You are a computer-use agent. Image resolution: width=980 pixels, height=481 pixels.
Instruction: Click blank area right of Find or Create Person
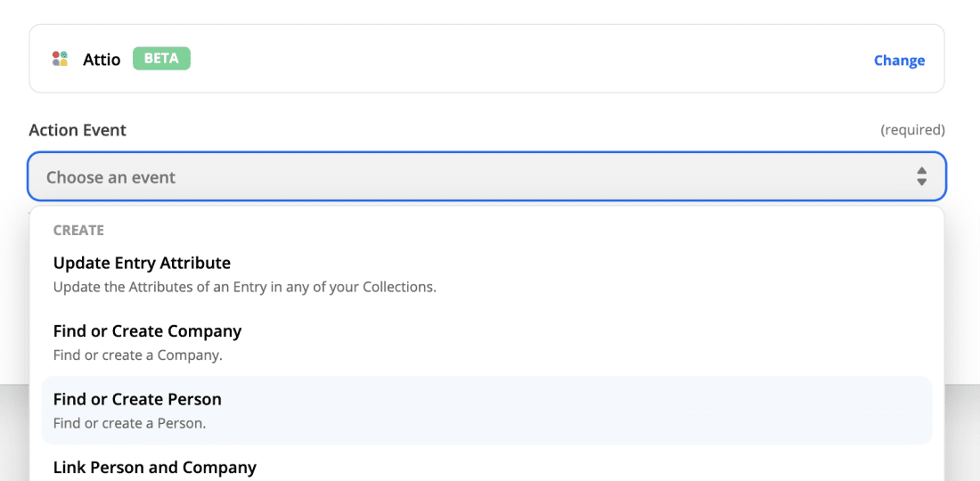(x=624, y=410)
